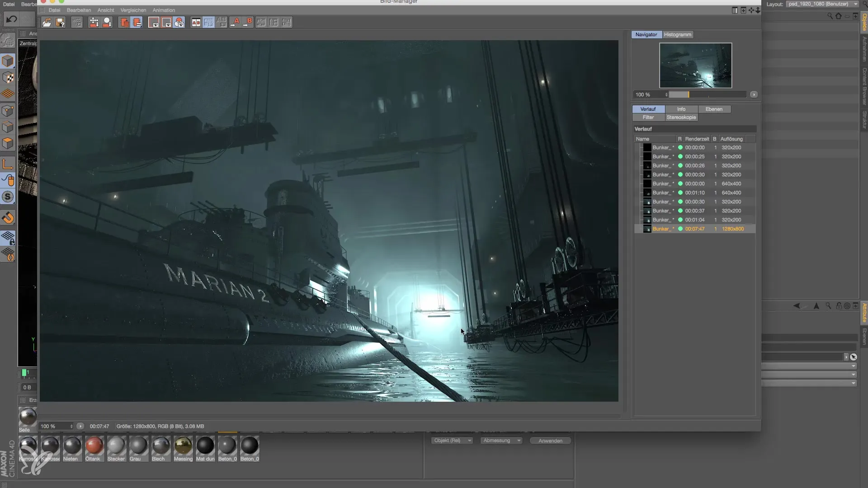The image size is (868, 488).
Task: Select the Öltank material
Action: point(94,449)
